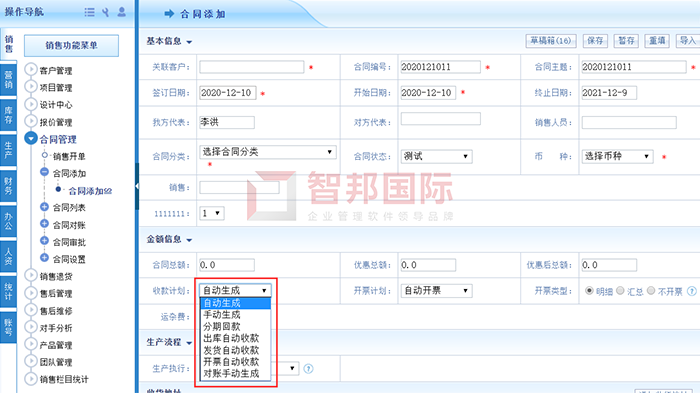Collapse the 合同管理 node arrow icon
700x393 pixels.
(x=31, y=138)
